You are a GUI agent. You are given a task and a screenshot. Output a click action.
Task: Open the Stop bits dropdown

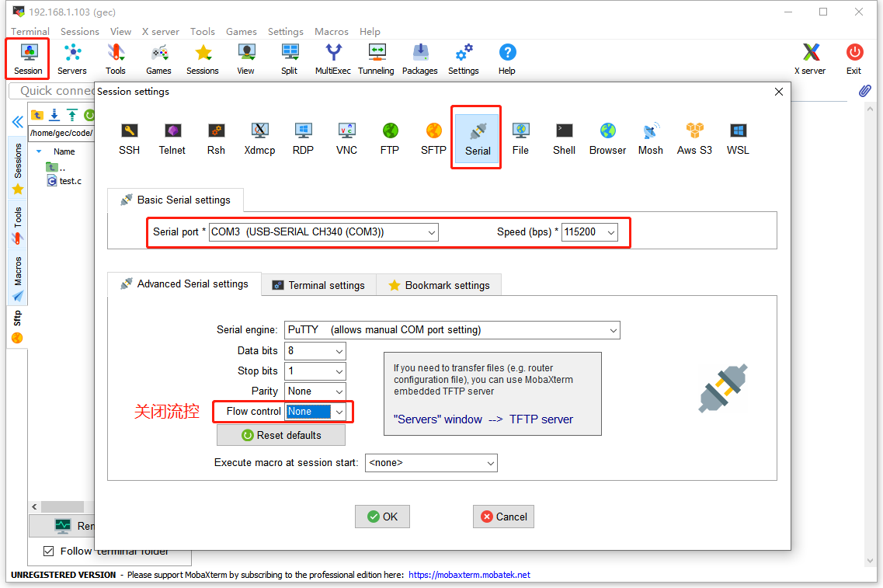315,371
